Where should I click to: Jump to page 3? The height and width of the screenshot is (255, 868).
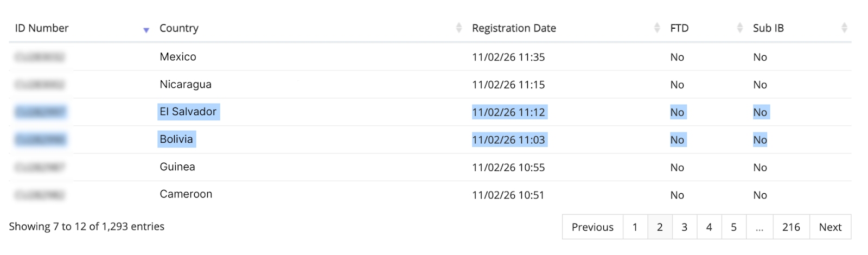pos(685,227)
